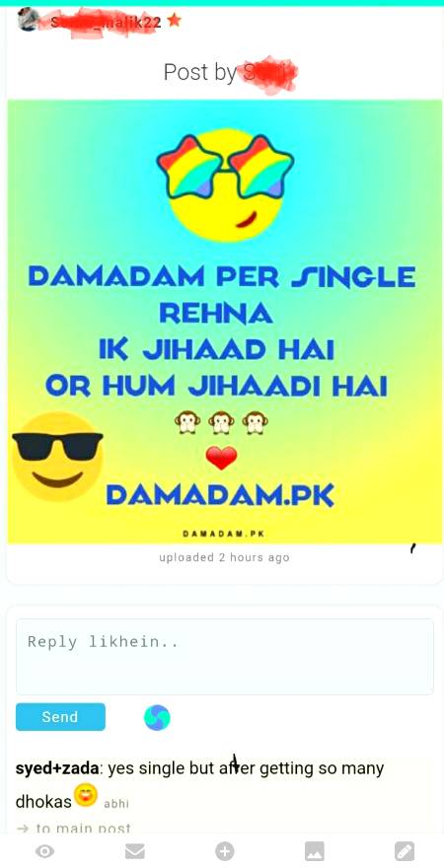Open messages via the envelope icon

coord(134,851)
